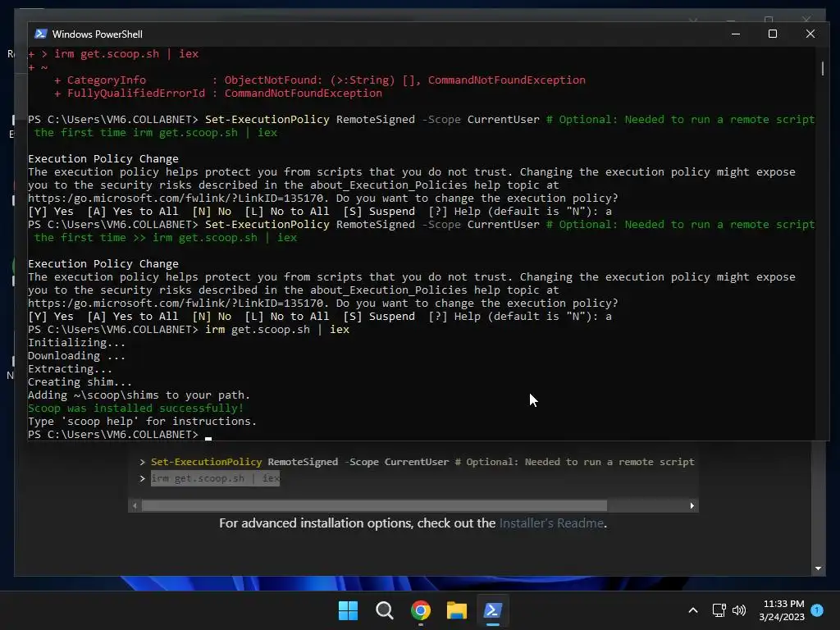Open the notification badge in the tray

click(817, 610)
